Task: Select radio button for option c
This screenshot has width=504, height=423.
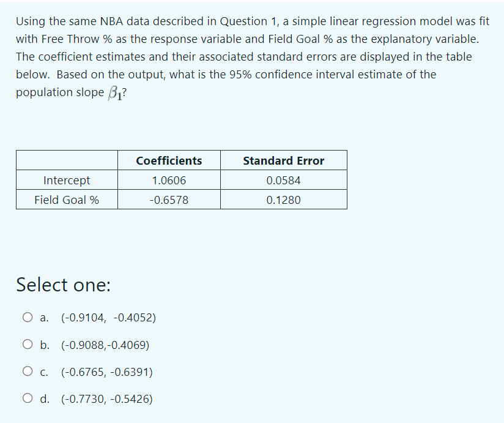Action: pos(28,372)
